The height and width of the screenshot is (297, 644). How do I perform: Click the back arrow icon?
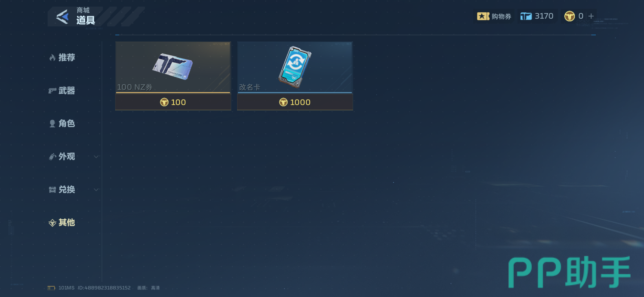coord(62,17)
